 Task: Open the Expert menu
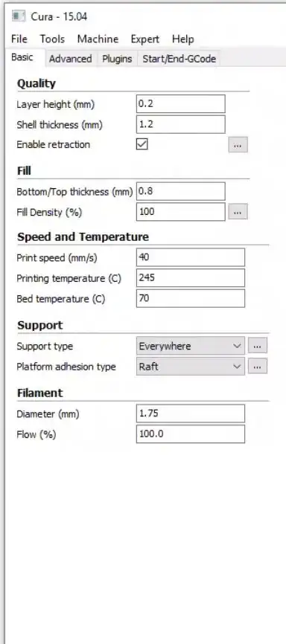point(144,39)
